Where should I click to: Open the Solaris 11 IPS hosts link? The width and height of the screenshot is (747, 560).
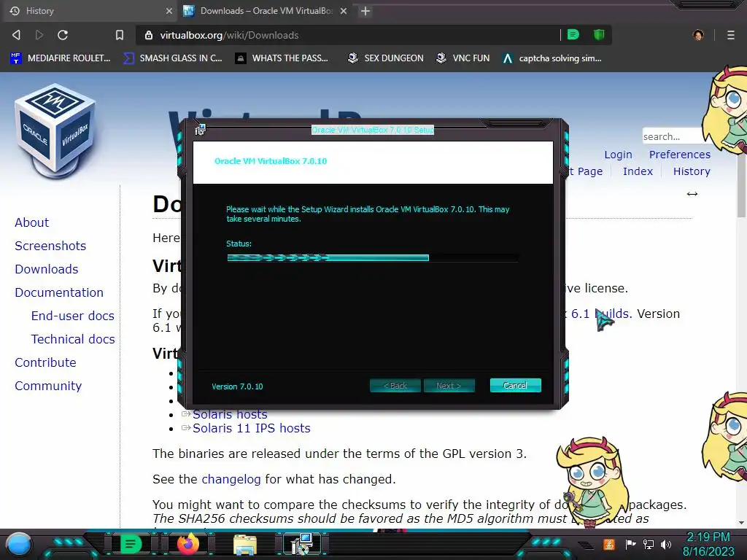(251, 428)
